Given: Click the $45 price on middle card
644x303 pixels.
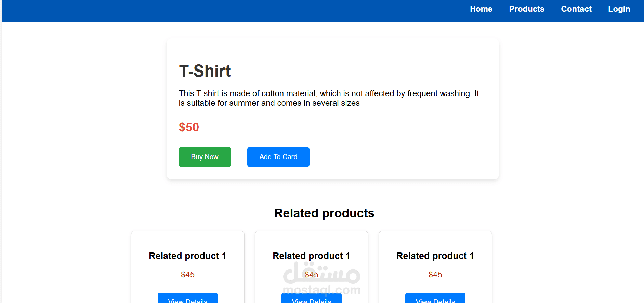Looking at the screenshot, I should 311,275.
